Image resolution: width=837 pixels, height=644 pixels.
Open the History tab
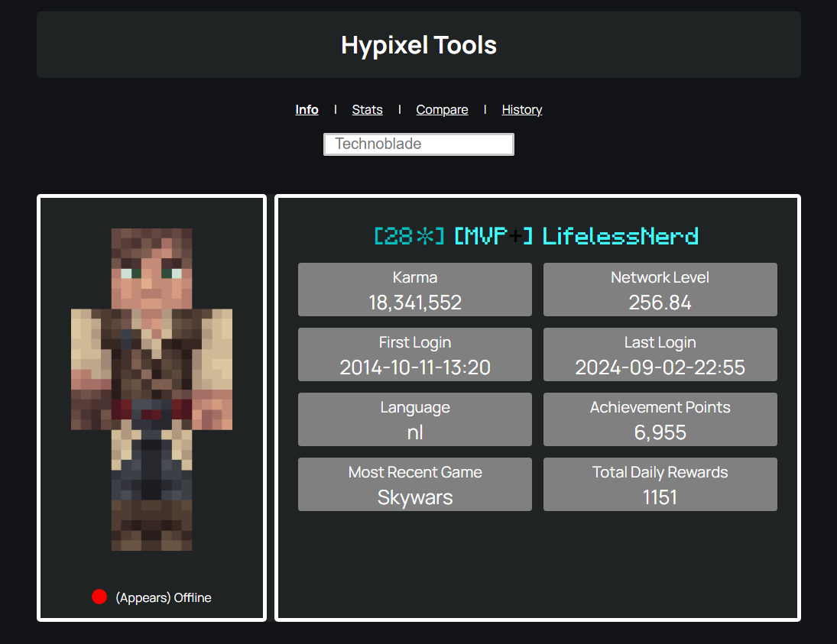pos(522,110)
